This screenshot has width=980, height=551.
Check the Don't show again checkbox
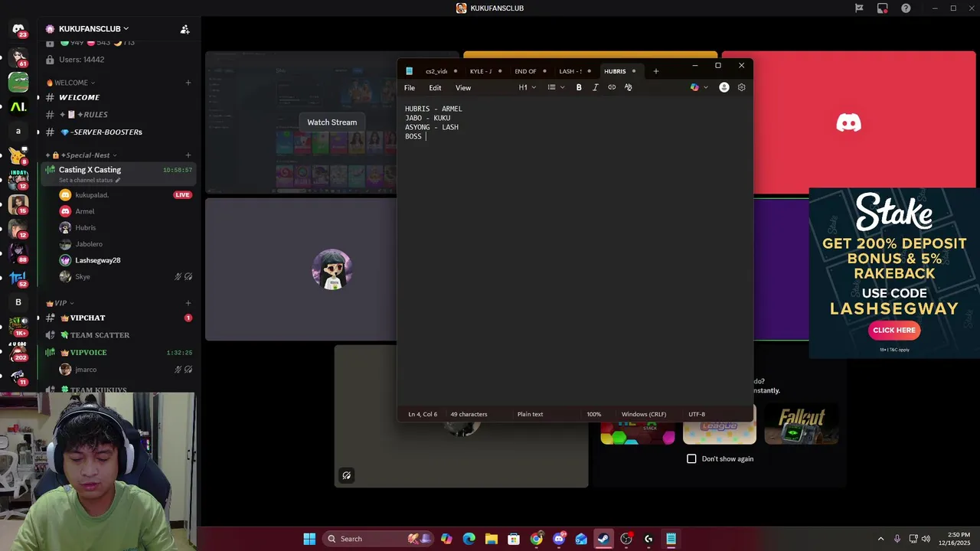click(x=691, y=458)
